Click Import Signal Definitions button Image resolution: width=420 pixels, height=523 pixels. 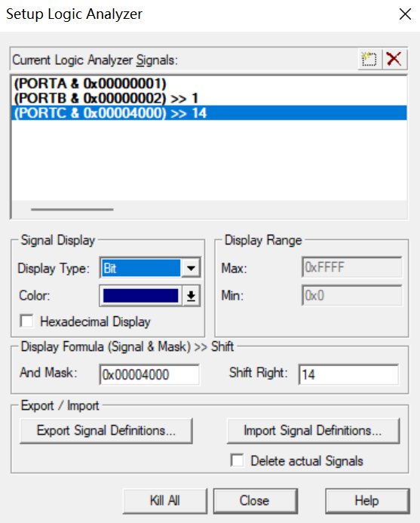pyautogui.click(x=313, y=431)
